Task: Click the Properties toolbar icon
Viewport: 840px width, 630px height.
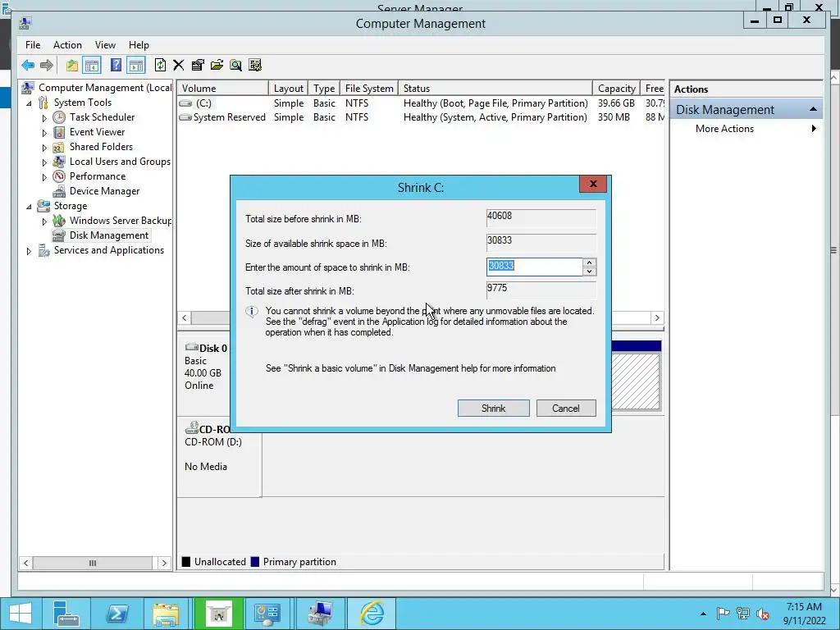Action: [x=198, y=66]
